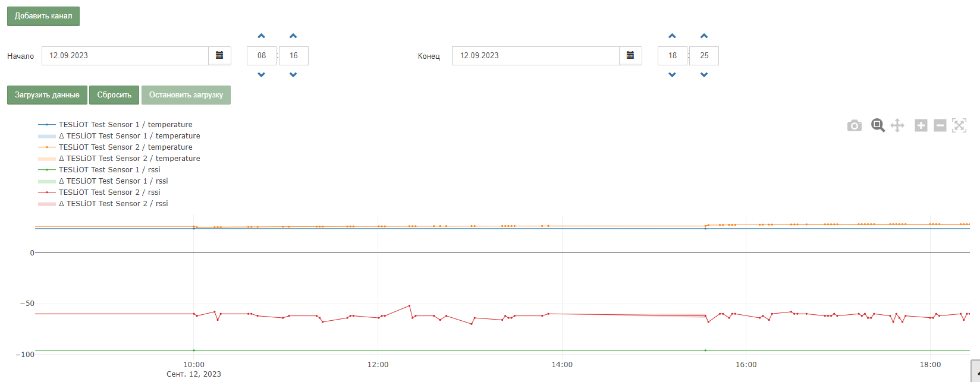Decrease the end hour value
Screen dimensions: 980x382
673,75
